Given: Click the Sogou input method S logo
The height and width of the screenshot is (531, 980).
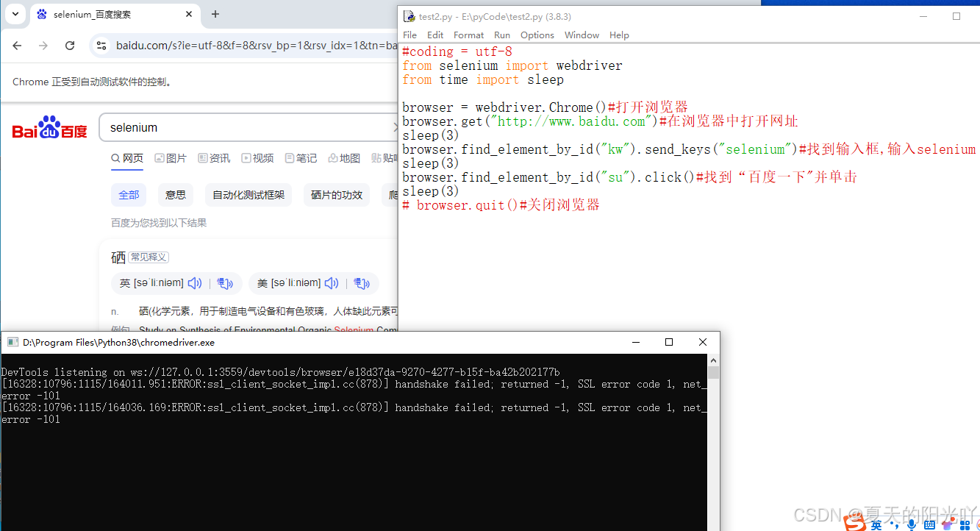Looking at the screenshot, I should [854, 523].
